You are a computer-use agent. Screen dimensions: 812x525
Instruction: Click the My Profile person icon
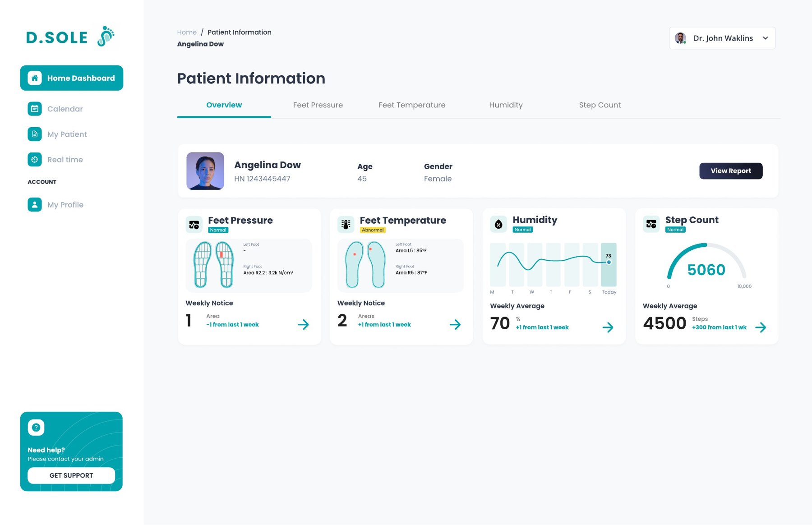coord(35,204)
